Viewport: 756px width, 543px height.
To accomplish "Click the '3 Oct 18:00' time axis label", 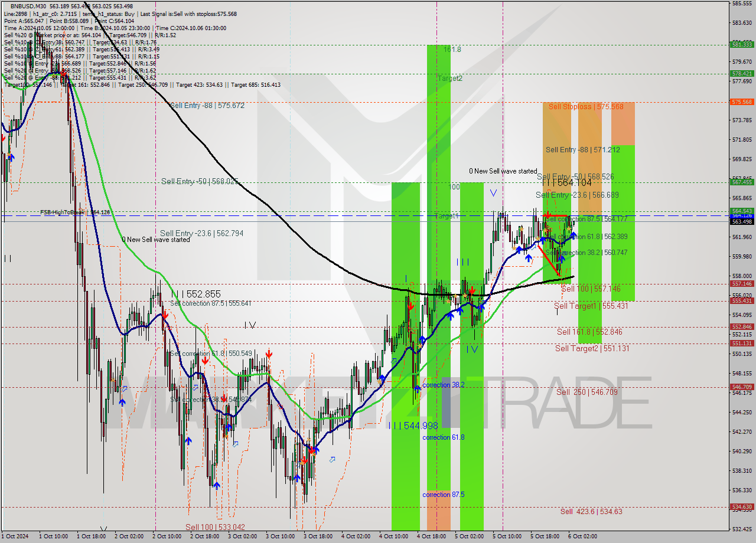I will (318, 537).
